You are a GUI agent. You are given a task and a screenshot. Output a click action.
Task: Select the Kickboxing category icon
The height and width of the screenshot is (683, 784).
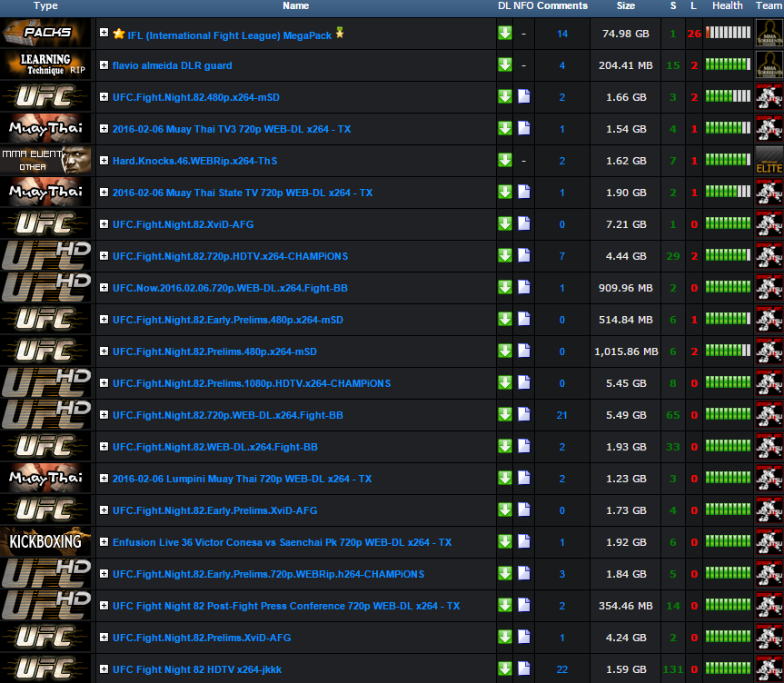pyautogui.click(x=46, y=541)
